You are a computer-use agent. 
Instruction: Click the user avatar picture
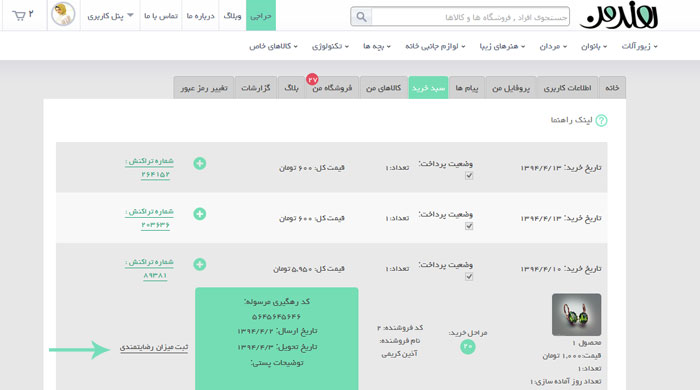[63, 14]
